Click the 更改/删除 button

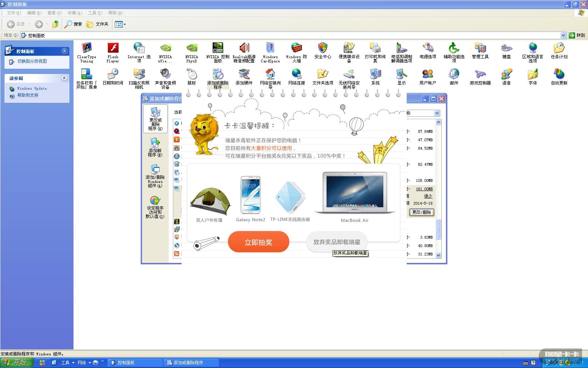point(422,212)
